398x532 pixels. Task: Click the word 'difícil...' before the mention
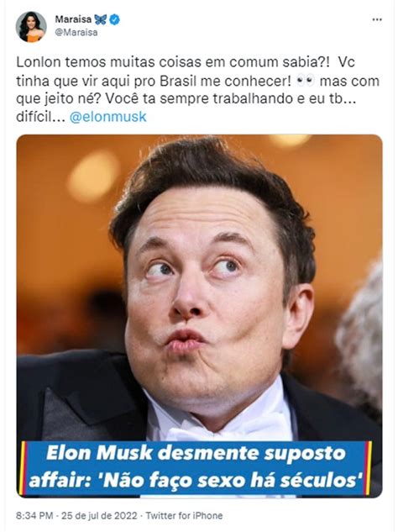(x=40, y=117)
